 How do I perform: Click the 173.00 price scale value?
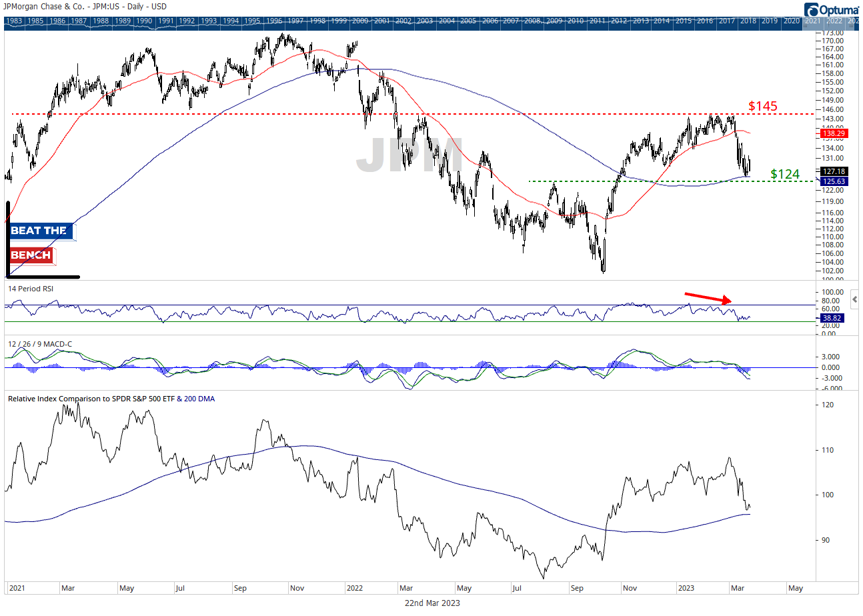point(832,33)
